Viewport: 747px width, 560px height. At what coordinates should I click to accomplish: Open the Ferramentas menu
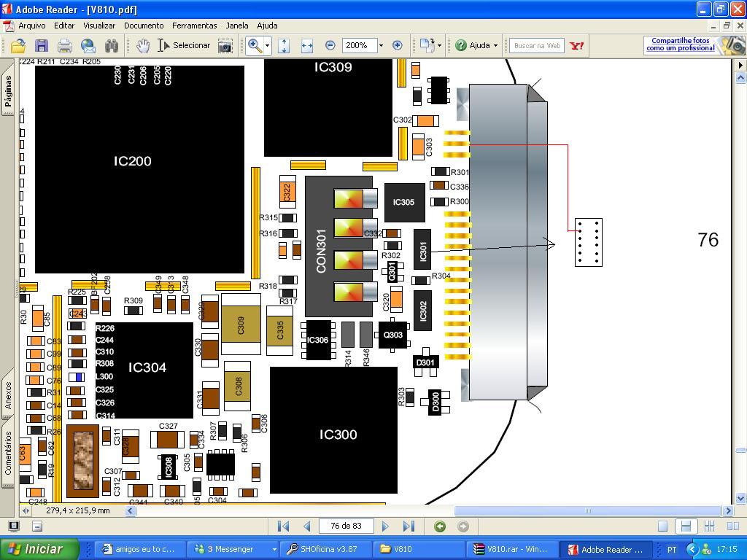194,26
